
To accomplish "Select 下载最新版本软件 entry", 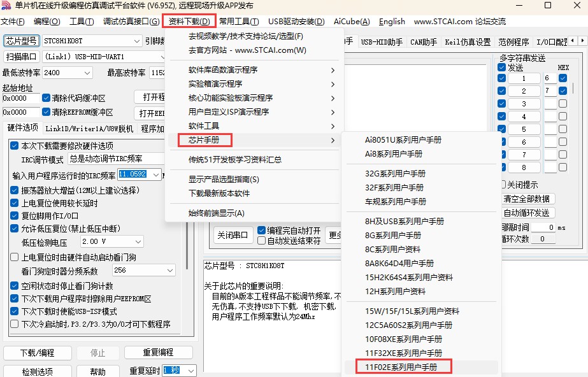I will click(254, 194).
